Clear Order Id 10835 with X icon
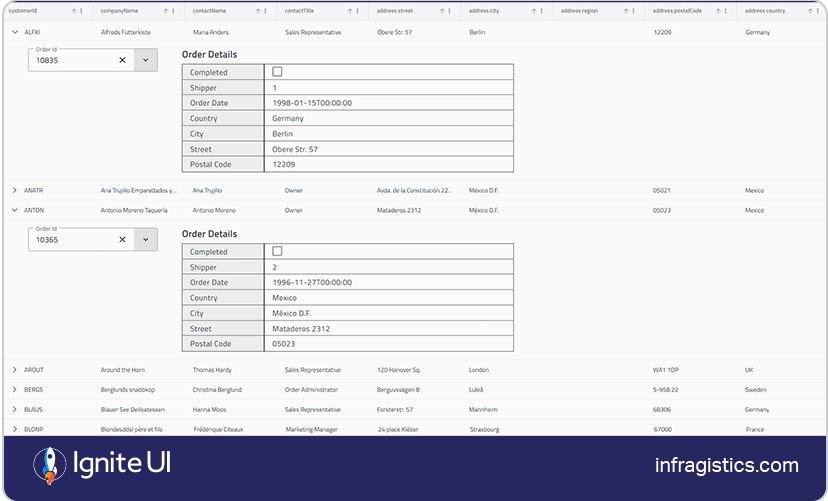This screenshot has width=828, height=501. click(122, 60)
